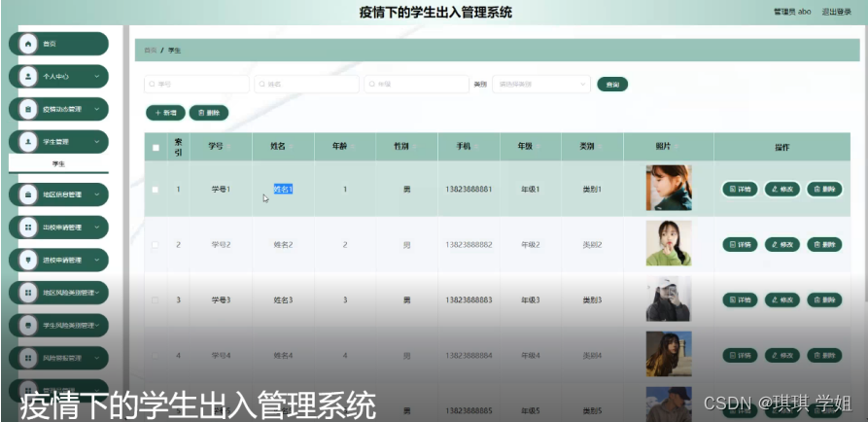Open 进校申请管理 menu label
The height and width of the screenshot is (422, 868).
click(x=62, y=260)
